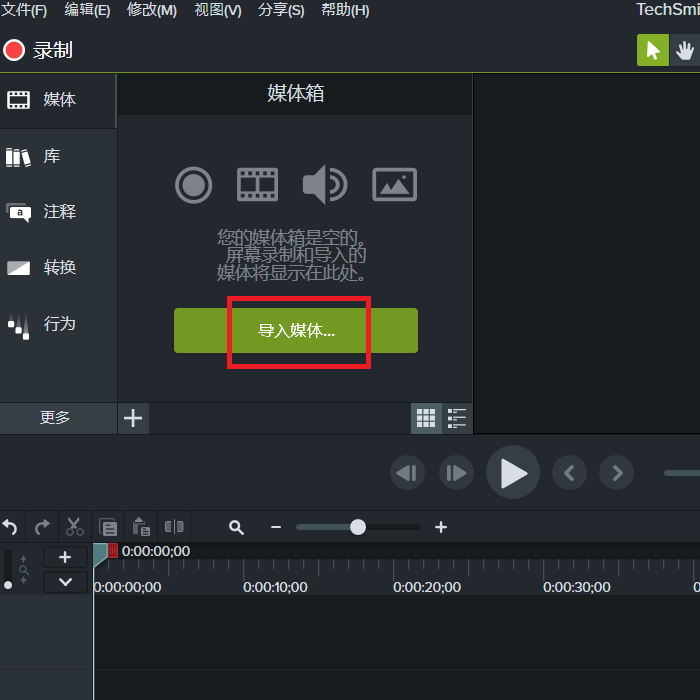
Task: Expand track options with down chevron
Action: coord(65,582)
